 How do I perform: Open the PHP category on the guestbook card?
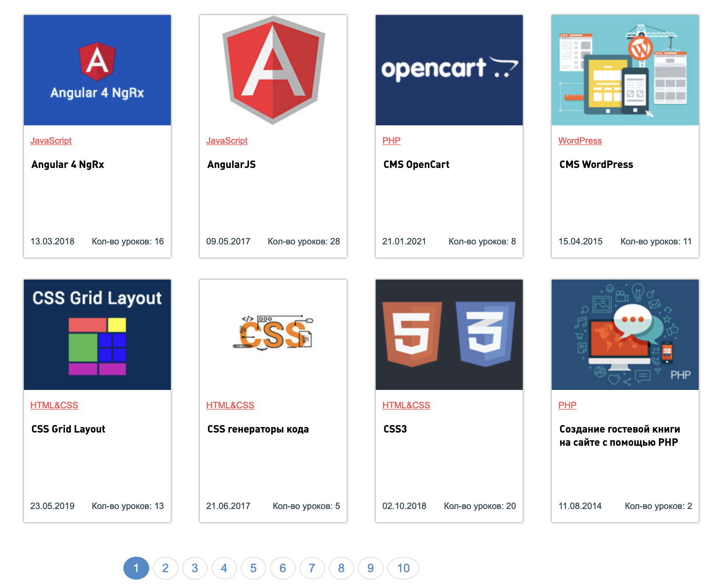(568, 405)
